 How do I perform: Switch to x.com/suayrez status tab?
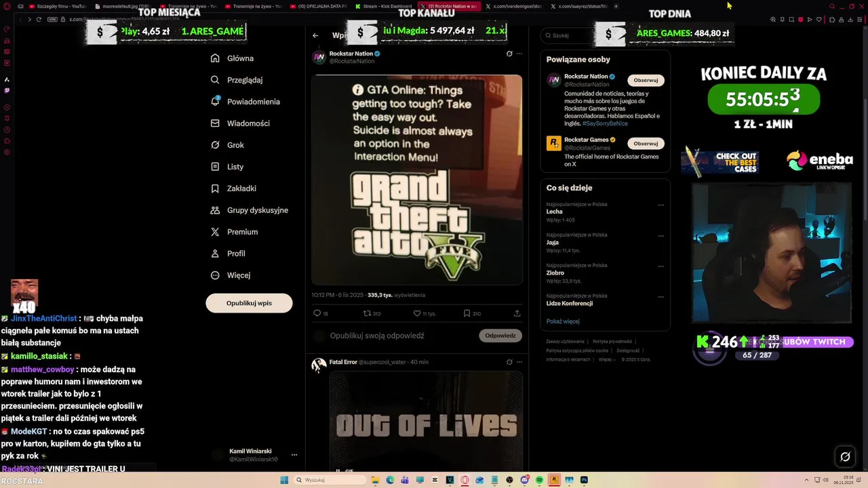click(578, 6)
